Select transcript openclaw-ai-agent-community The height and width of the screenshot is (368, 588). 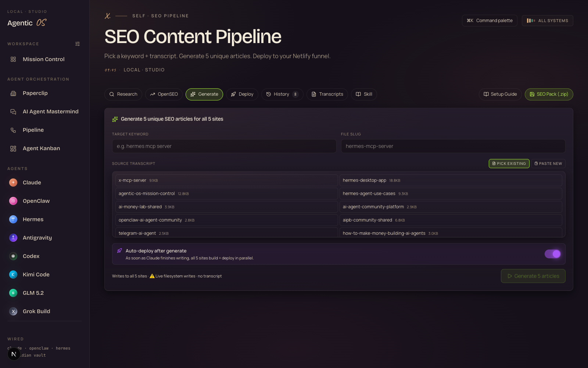click(227, 220)
